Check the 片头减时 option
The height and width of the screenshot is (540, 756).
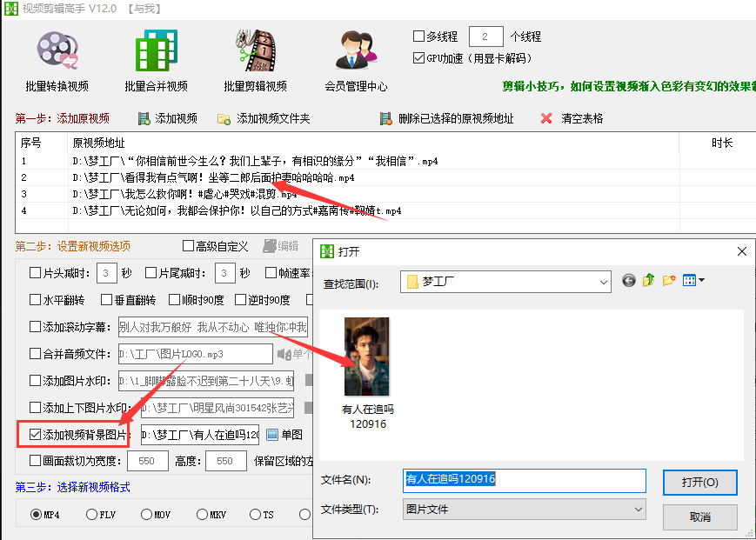pos(35,273)
